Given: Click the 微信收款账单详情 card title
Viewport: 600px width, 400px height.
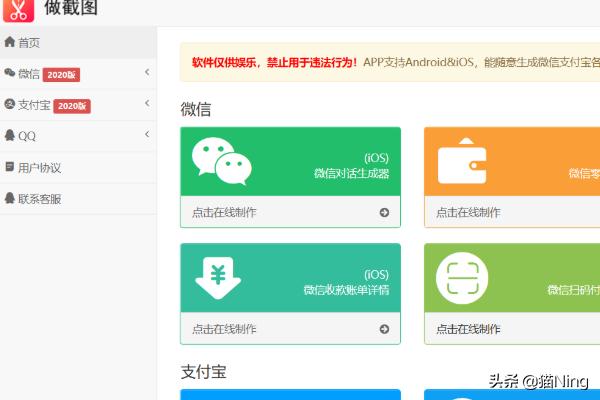Looking at the screenshot, I should pyautogui.click(x=346, y=290).
